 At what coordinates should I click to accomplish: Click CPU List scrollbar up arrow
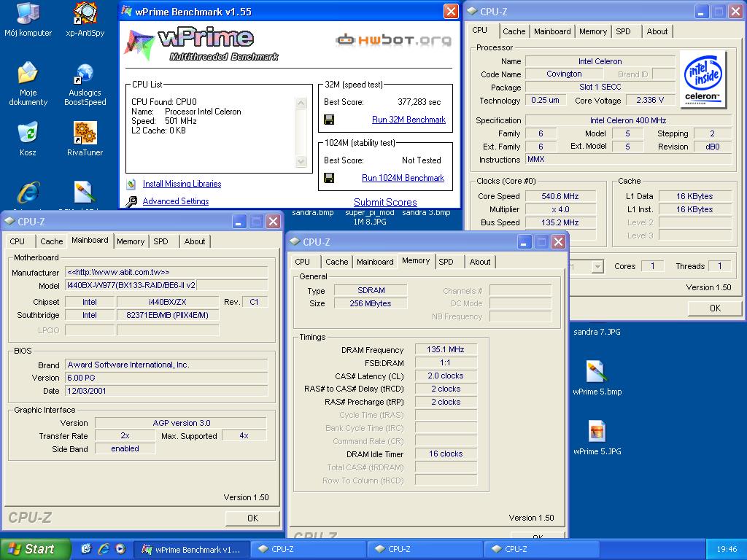[301, 104]
